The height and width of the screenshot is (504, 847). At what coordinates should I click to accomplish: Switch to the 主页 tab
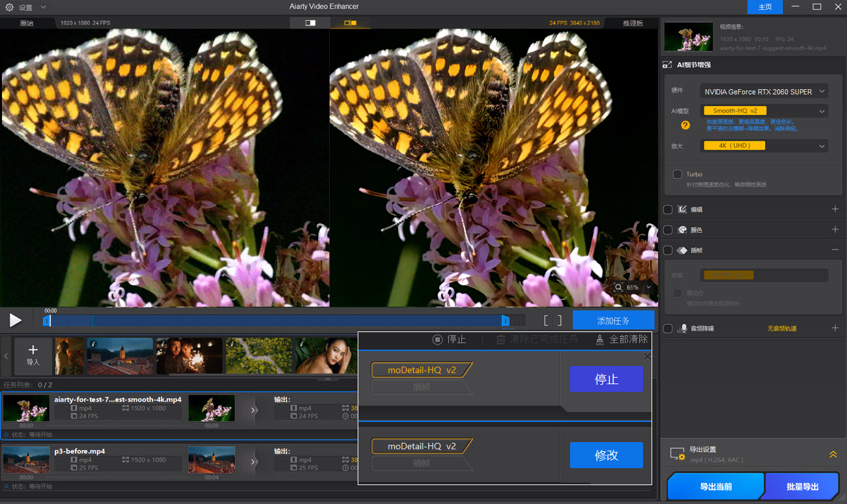click(764, 7)
